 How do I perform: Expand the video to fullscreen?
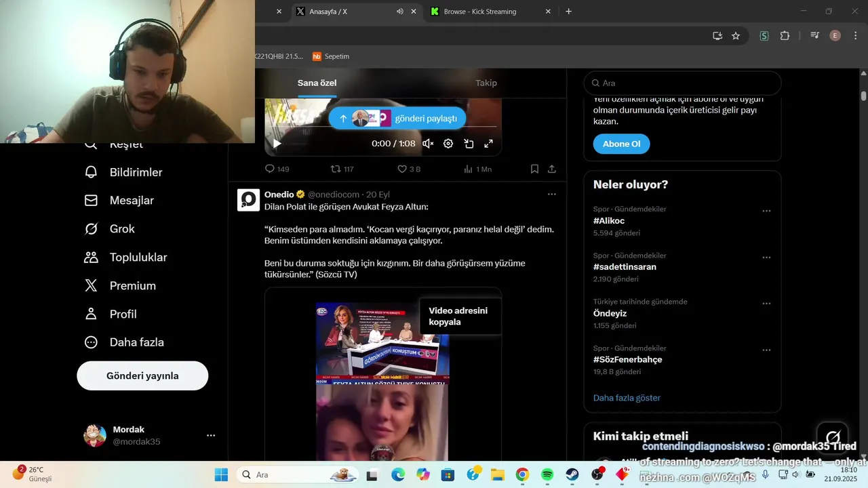[x=488, y=144]
